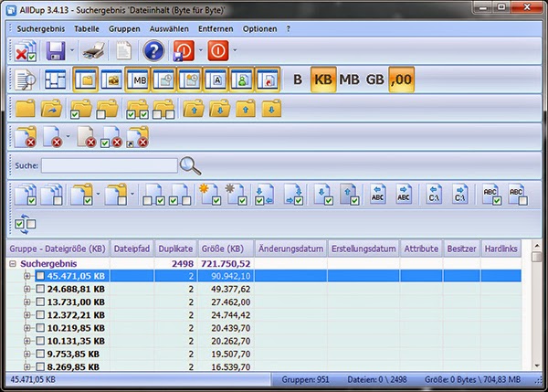The height and width of the screenshot is (392, 548).
Task: Click the select oldest file icon with gray star
Action: (236, 195)
